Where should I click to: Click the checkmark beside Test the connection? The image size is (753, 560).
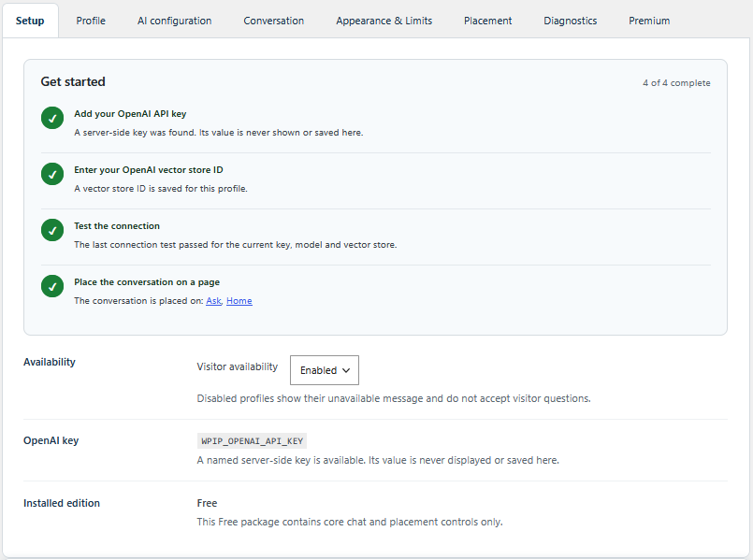[x=52, y=230]
